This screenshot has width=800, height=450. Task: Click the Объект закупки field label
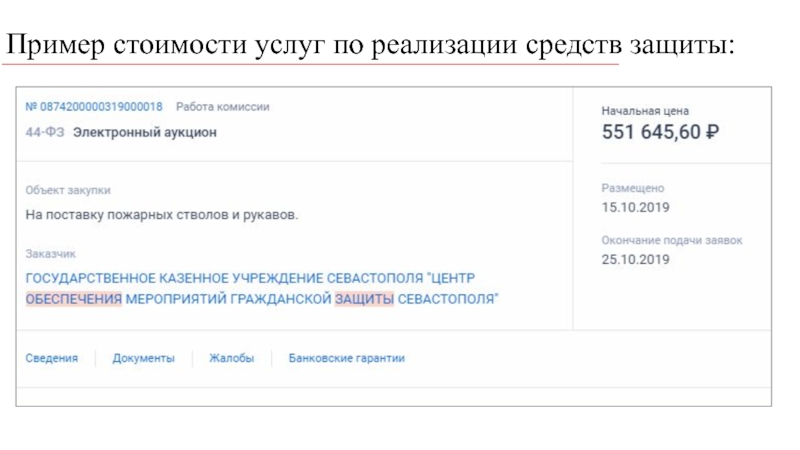(x=68, y=190)
